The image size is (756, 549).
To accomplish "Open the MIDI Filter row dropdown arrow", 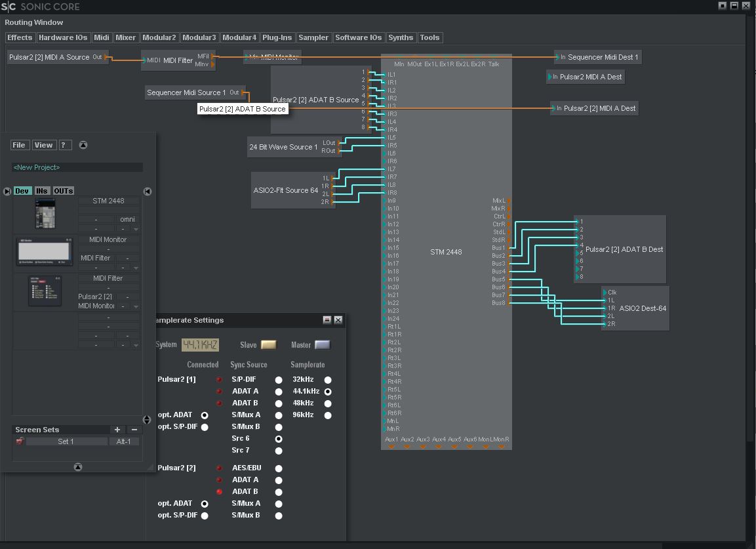I will point(136,306).
